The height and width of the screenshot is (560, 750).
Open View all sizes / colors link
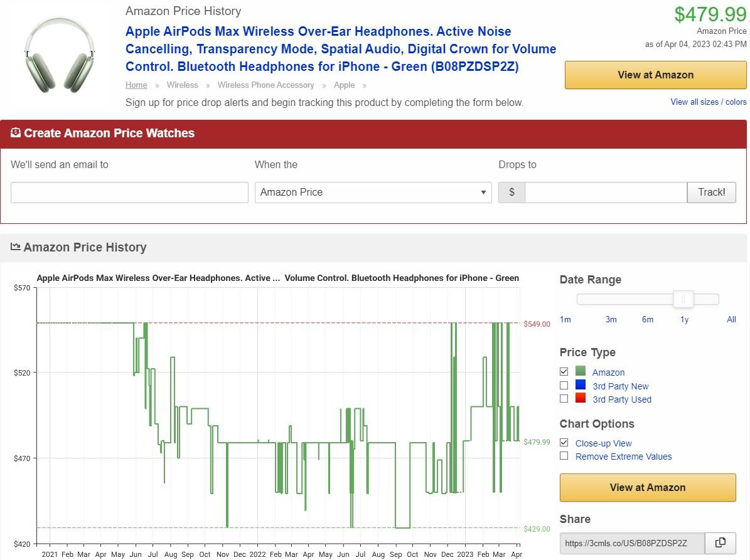[709, 102]
